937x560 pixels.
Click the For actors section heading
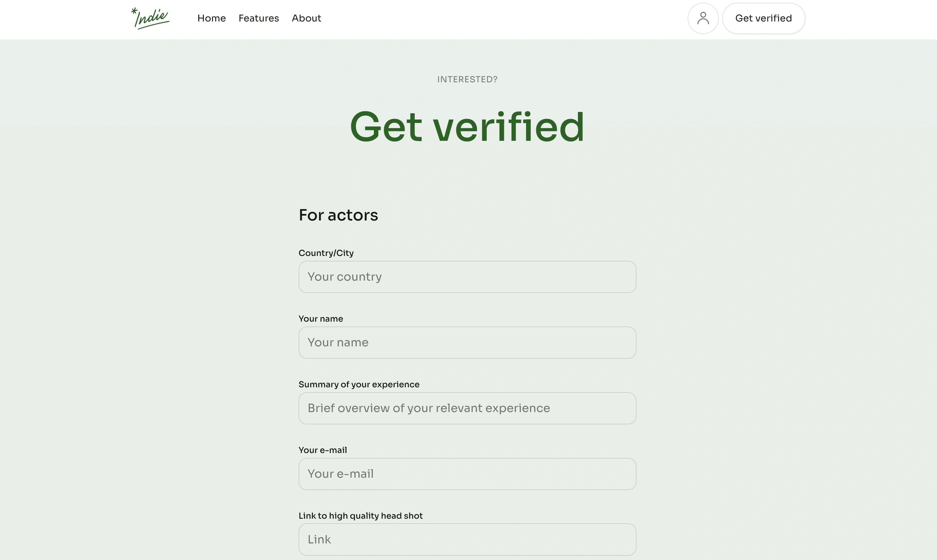click(x=338, y=215)
